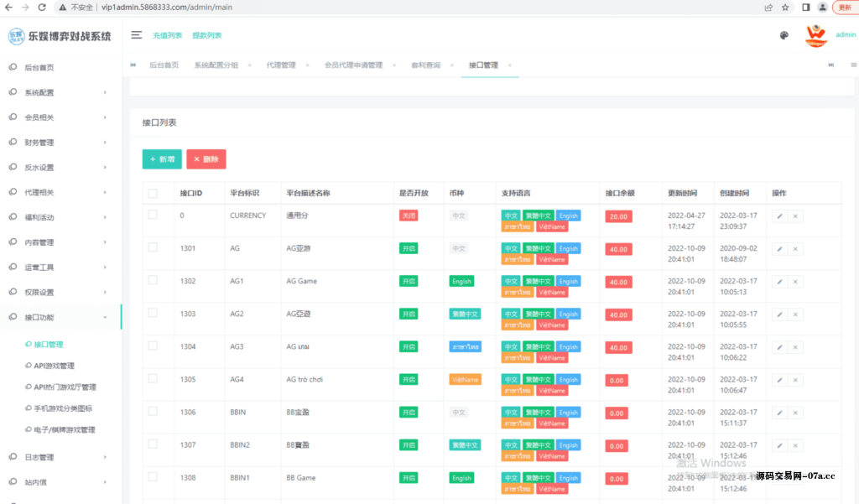This screenshot has height=504, width=859.
Task: Click the delete X icon for AG4 row
Action: (795, 380)
